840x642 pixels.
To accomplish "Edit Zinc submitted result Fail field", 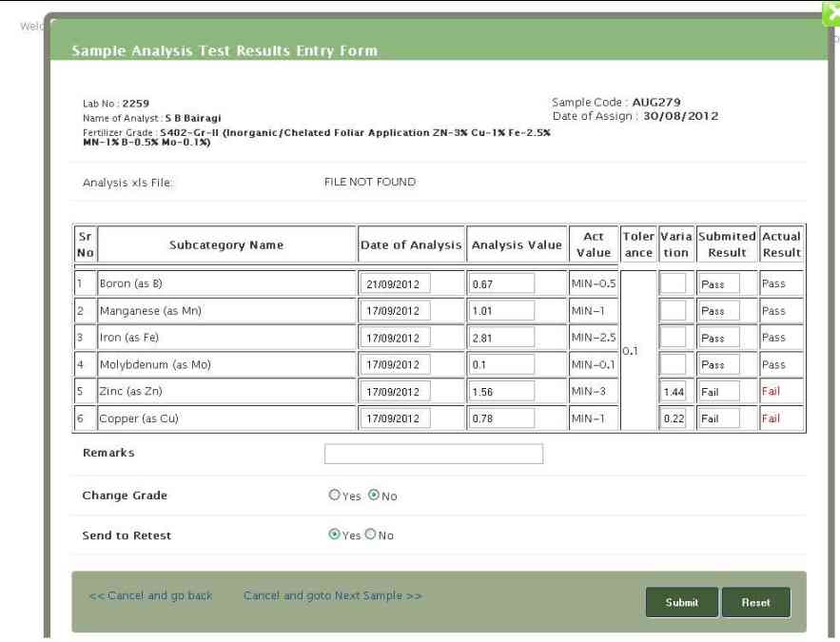I will click(x=718, y=392).
